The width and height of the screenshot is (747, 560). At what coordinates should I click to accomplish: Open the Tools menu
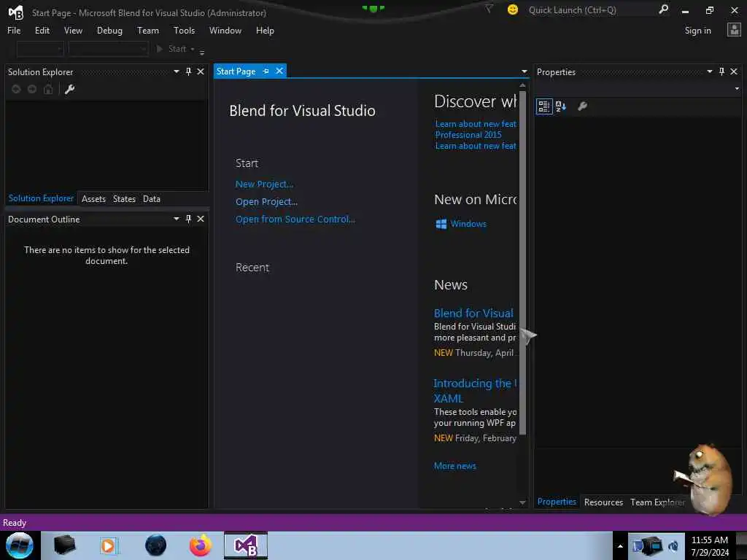[x=185, y=31]
